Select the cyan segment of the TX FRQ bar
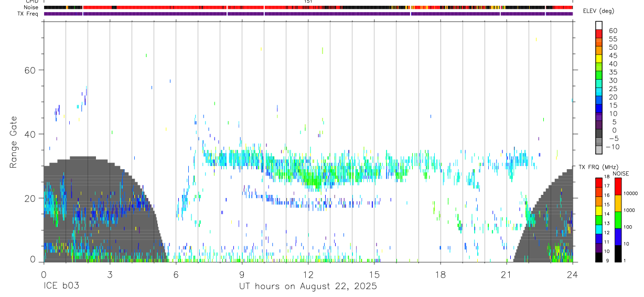Viewport: 644px width, 297px height. click(599, 229)
